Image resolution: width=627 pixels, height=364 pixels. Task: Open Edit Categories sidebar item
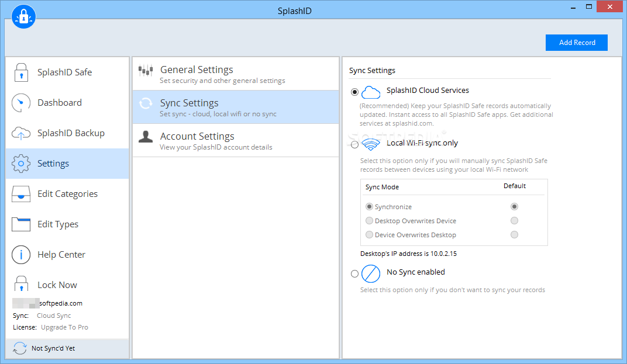tap(67, 194)
